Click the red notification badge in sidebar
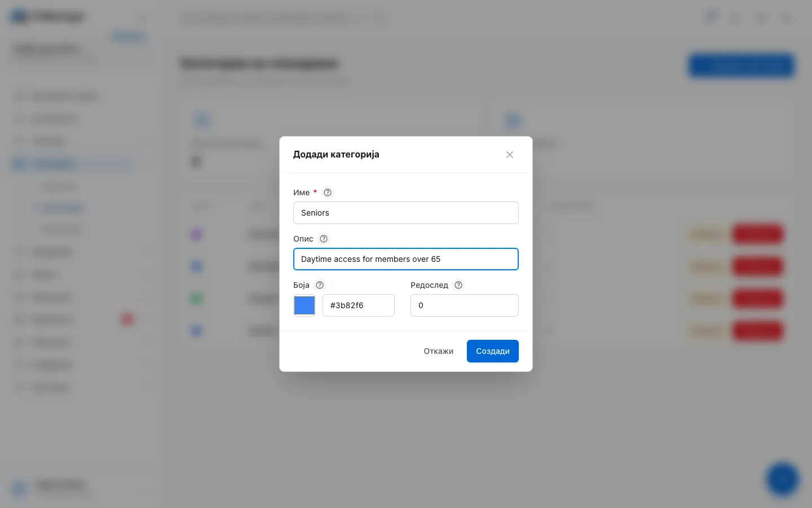The height and width of the screenshot is (508, 812). (127, 319)
